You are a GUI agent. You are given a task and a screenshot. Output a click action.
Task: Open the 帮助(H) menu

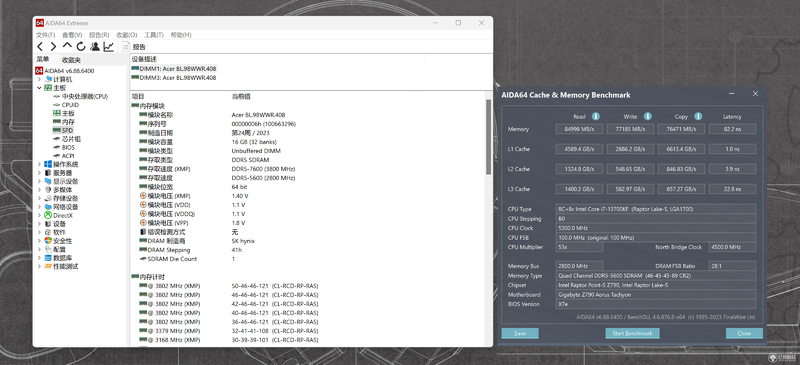pyautogui.click(x=181, y=35)
